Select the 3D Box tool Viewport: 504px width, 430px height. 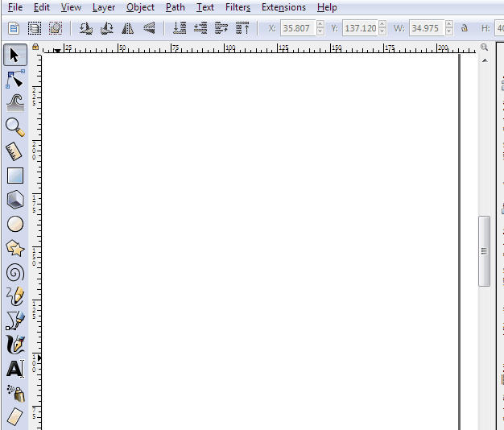coord(14,199)
